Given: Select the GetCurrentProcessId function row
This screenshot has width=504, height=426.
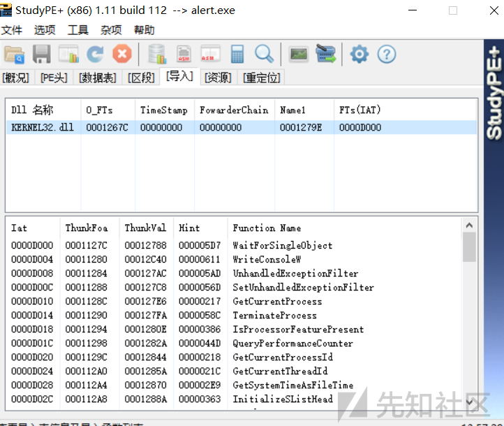Looking at the screenshot, I should (x=234, y=357).
